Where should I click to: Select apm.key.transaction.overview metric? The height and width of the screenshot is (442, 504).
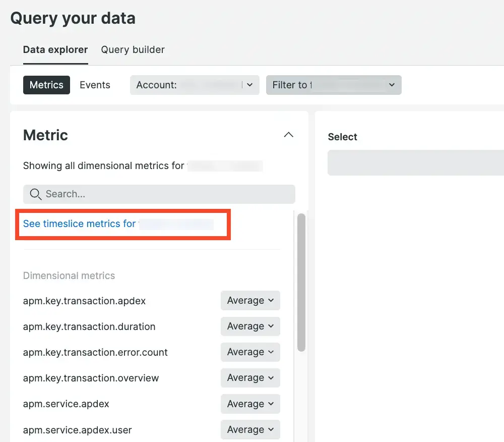tap(91, 378)
